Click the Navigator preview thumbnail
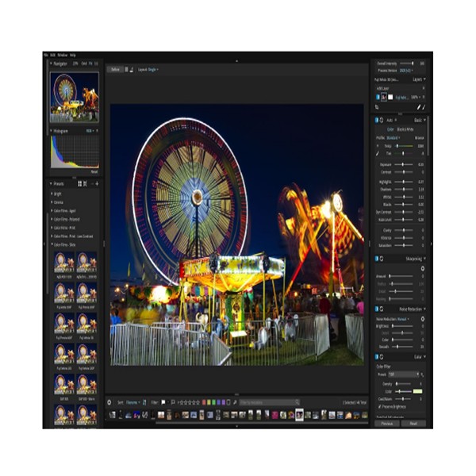The height and width of the screenshot is (476, 476). (x=75, y=98)
